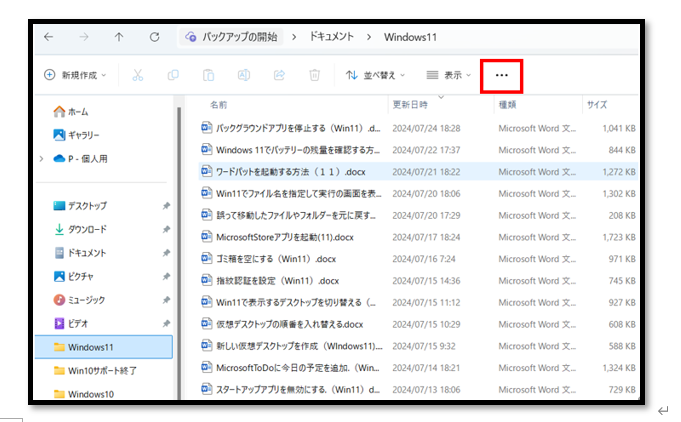The width and height of the screenshot is (681, 422).
Task: Select Windows10 folder in sidebar
Action: coord(84,394)
